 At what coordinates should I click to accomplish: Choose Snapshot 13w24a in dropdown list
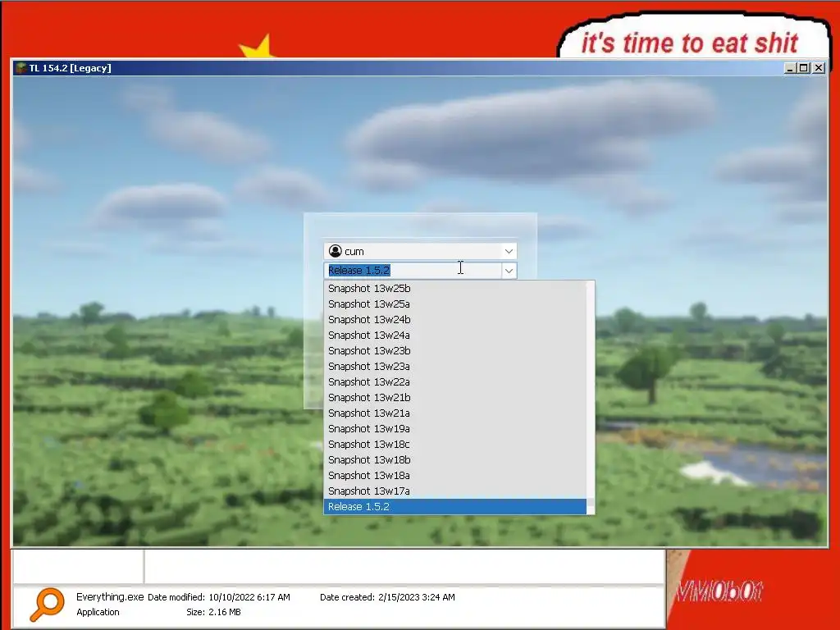(x=454, y=335)
